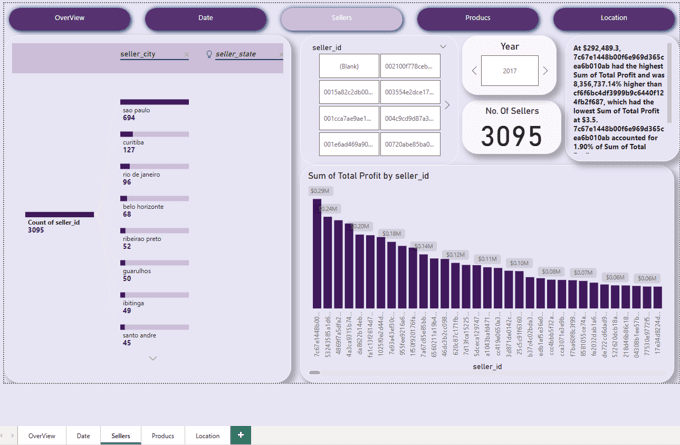
Task: Select the sao paulo node
Action: [x=154, y=110]
